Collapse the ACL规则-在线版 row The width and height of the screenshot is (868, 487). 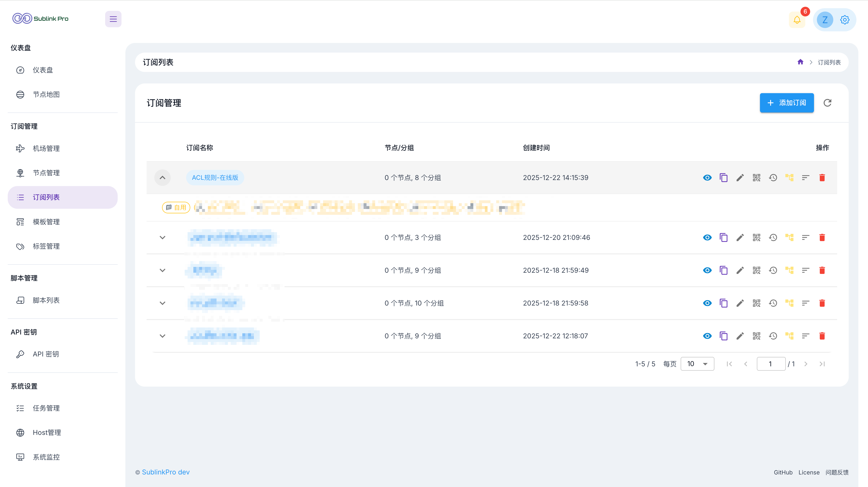point(163,178)
